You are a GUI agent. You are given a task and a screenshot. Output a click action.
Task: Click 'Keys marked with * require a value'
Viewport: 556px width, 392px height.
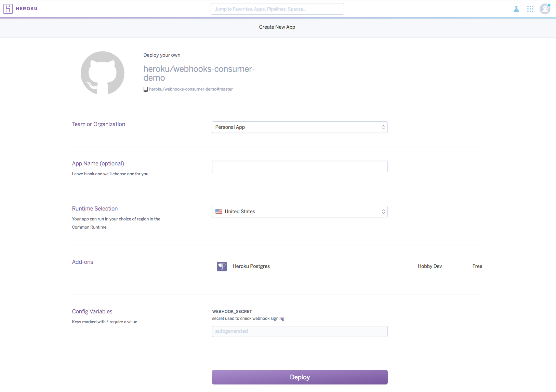(x=105, y=322)
